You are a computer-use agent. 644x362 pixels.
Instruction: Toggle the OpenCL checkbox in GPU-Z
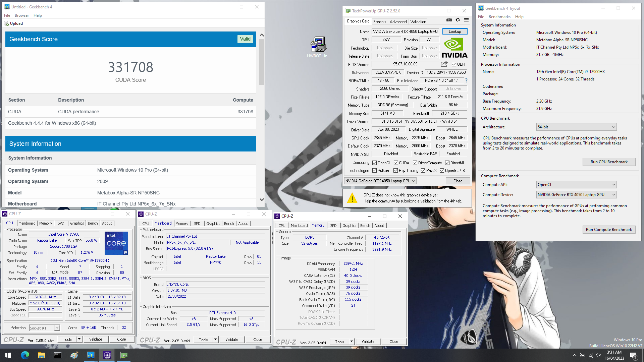coord(374,163)
